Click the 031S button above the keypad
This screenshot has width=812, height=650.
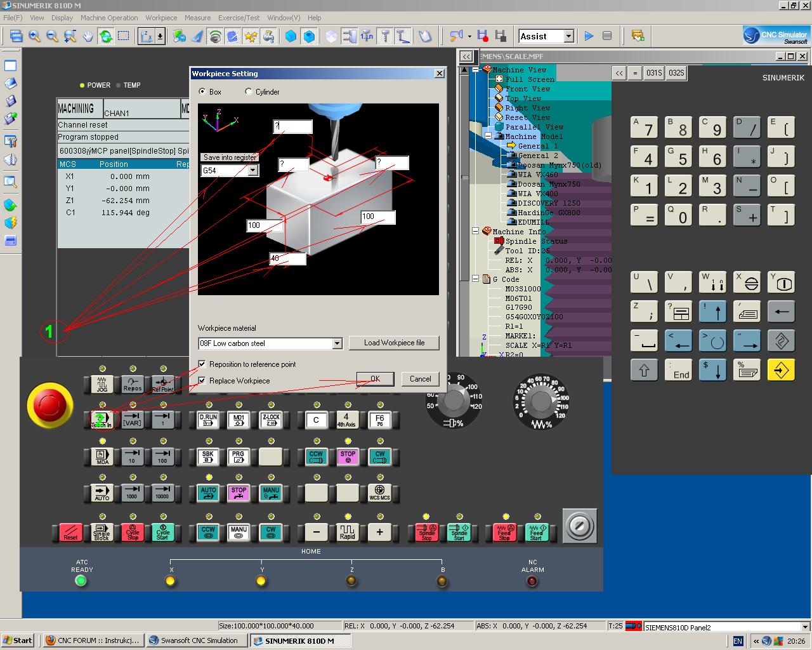click(x=653, y=73)
